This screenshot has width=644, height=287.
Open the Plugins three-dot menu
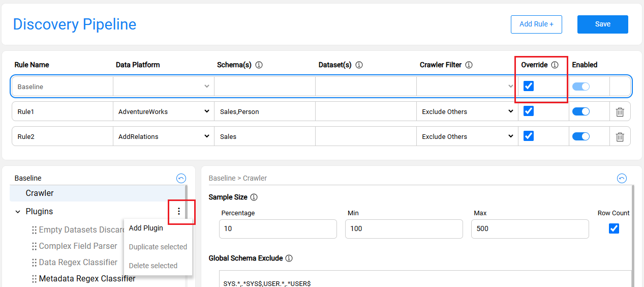178,212
